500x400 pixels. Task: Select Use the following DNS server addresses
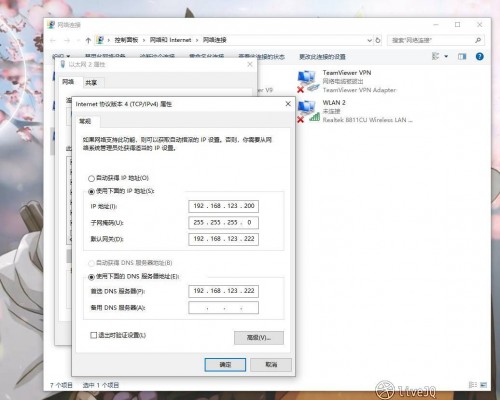[91, 277]
